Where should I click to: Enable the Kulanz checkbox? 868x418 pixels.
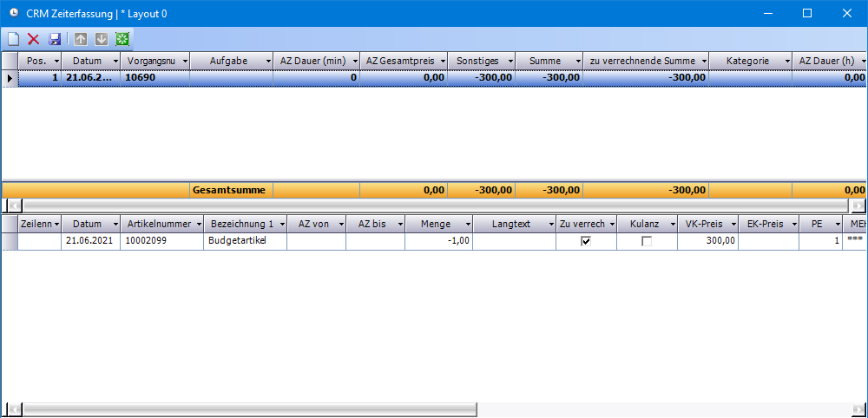point(647,241)
